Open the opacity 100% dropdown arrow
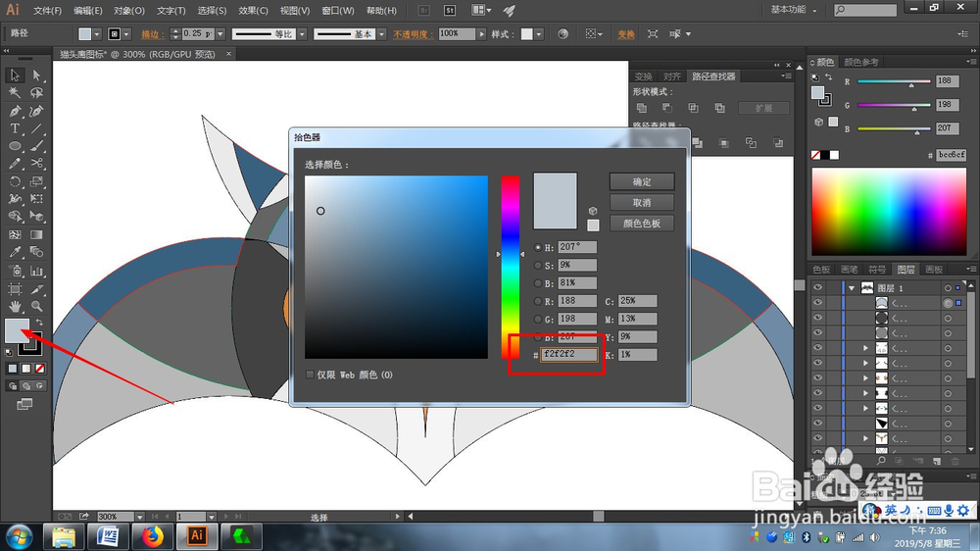 click(481, 33)
